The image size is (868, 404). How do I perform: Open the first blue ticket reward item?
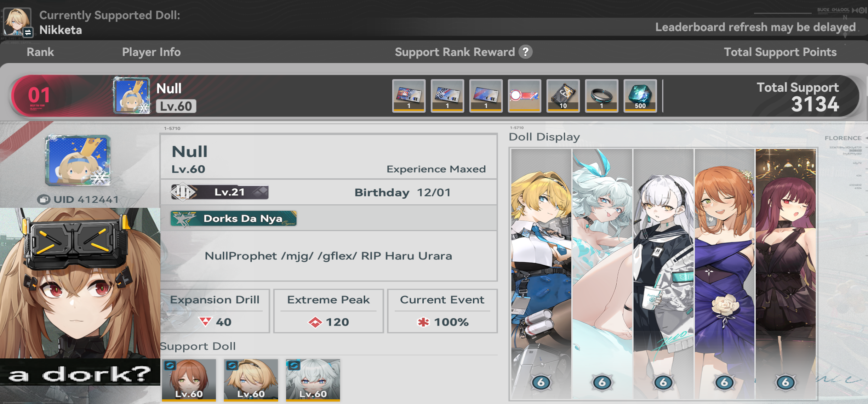tap(409, 96)
